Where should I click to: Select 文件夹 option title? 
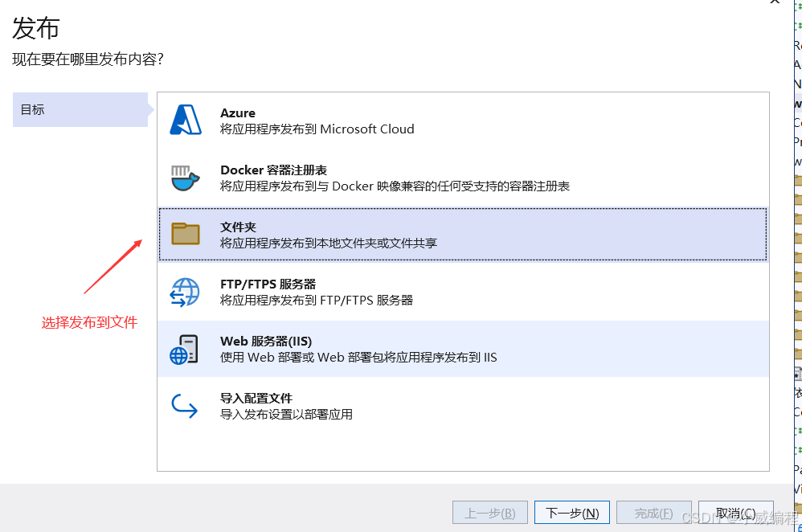[x=238, y=227]
